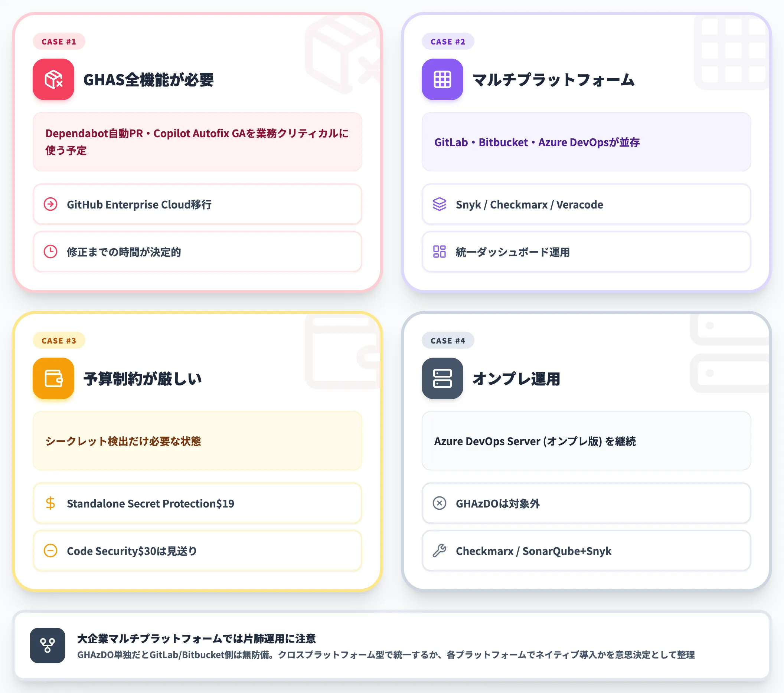
Task: Click the x circle icon beside GHAzDOは対象外
Action: [440, 503]
